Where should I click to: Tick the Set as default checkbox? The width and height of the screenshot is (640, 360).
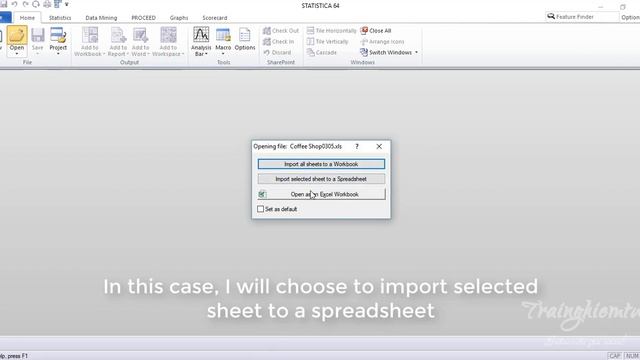(260, 209)
